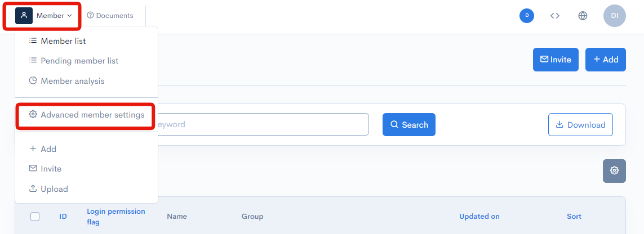Choose Upload in the Member menu

pos(54,189)
